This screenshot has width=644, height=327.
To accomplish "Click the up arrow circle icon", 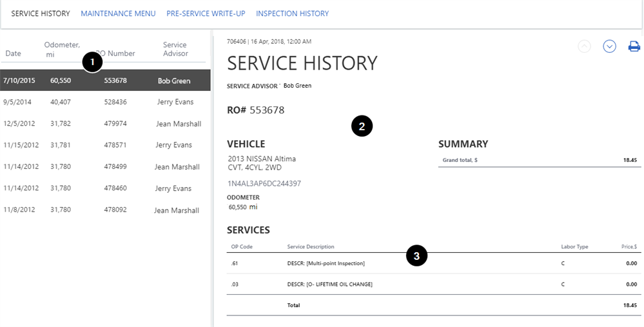I will tap(584, 46).
